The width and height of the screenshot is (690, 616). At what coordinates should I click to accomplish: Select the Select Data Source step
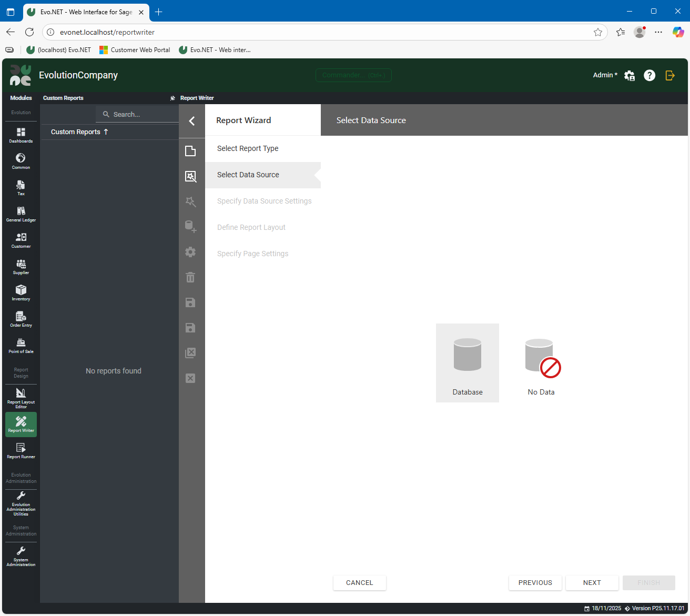248,175
